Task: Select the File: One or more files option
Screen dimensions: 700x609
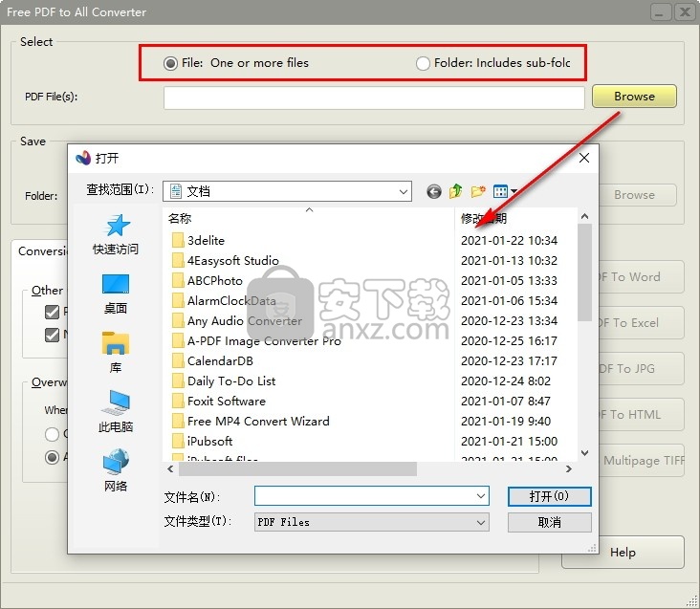Action: tap(170, 63)
